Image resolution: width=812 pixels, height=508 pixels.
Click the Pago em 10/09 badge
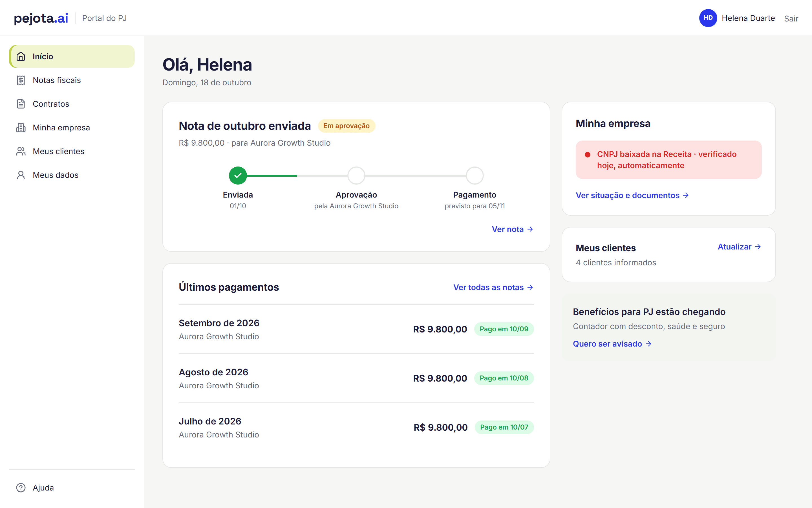(x=504, y=329)
